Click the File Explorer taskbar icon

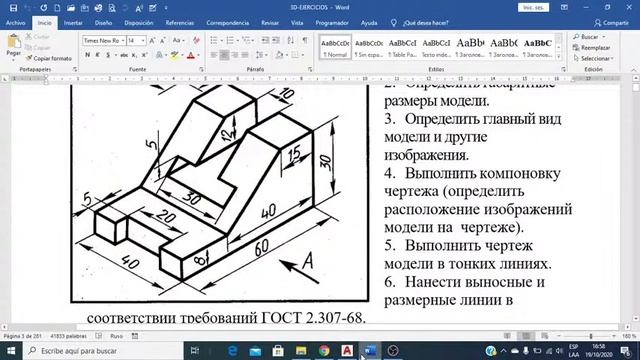coord(301,351)
